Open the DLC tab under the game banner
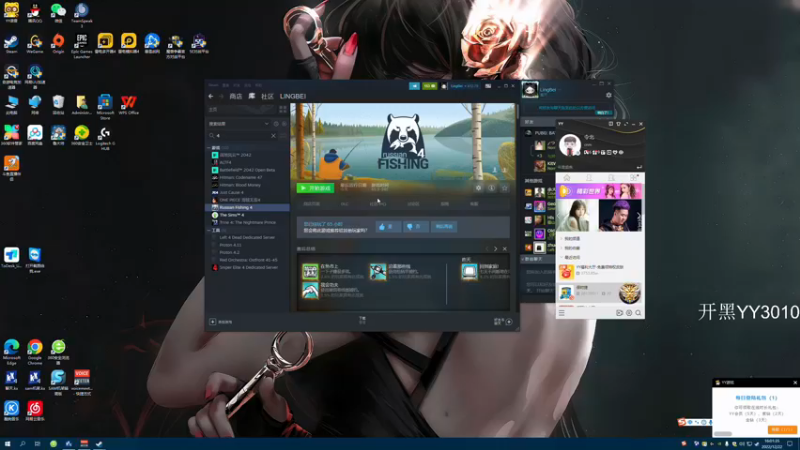 tap(344, 204)
